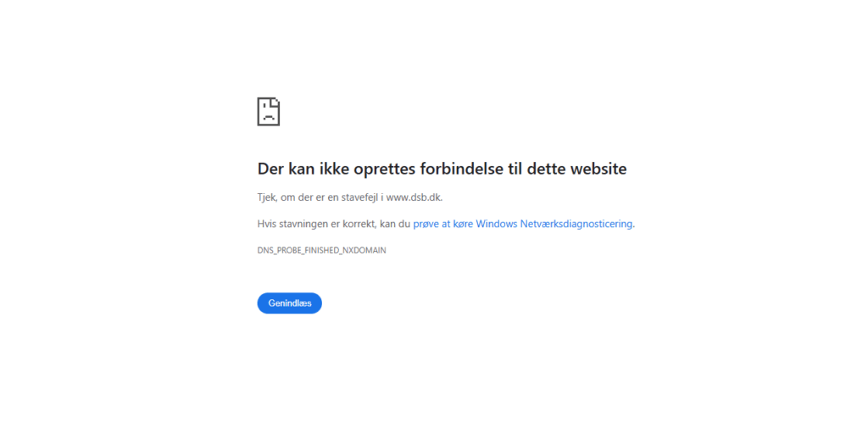Click the word "stavefejl" in the message
The height and width of the screenshot is (439, 868).
pos(360,197)
